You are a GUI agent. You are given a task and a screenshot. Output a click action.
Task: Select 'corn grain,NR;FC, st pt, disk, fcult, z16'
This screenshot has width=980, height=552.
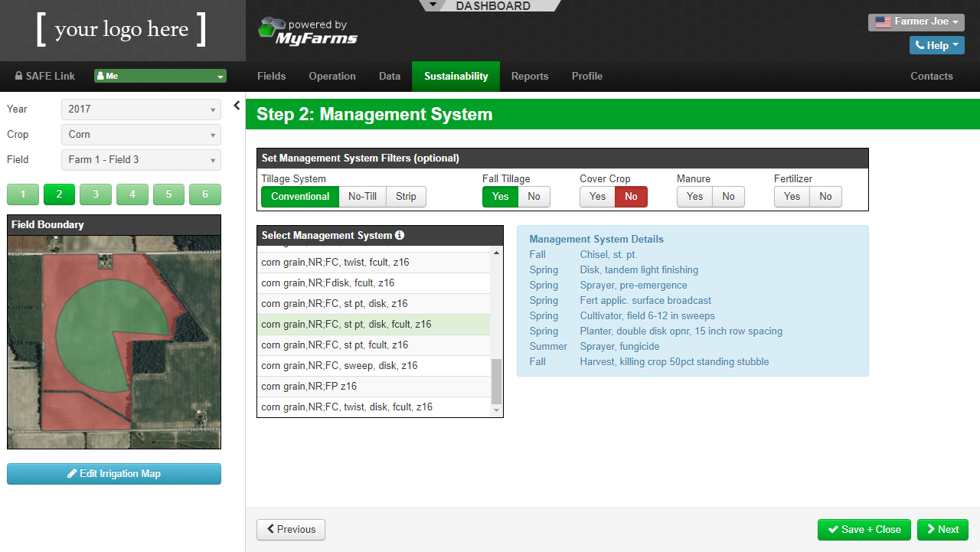[374, 325]
